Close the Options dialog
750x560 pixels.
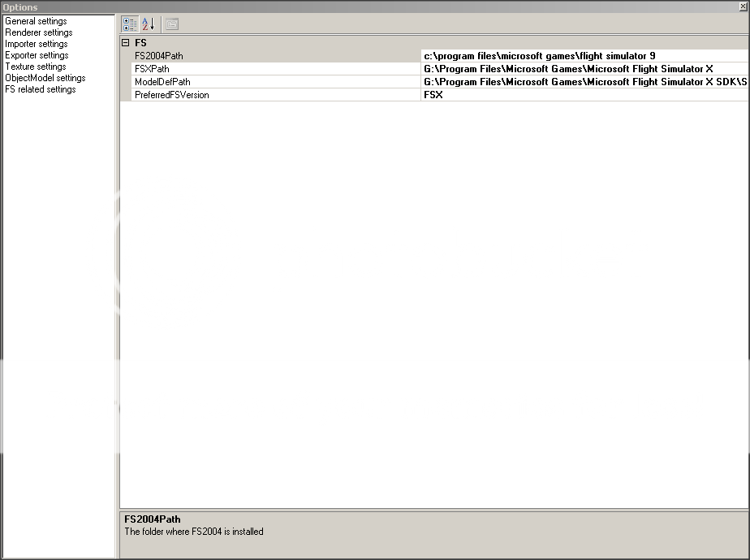742,6
